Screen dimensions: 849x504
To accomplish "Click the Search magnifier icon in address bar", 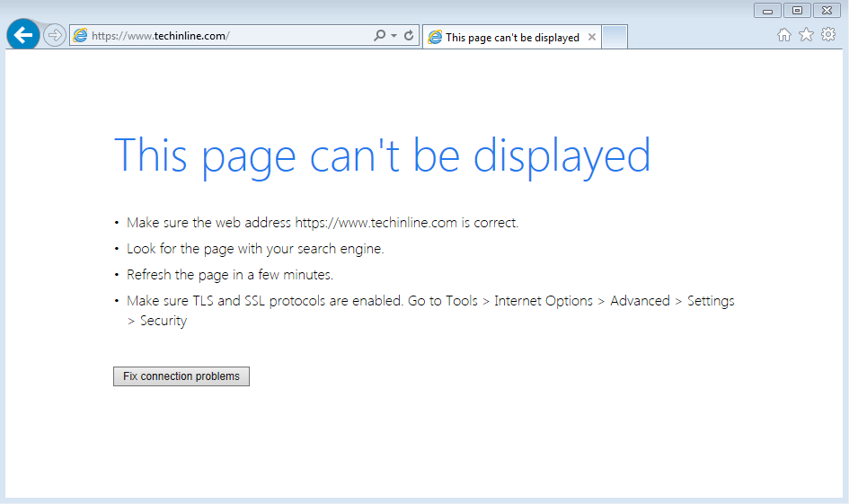I will click(x=380, y=35).
